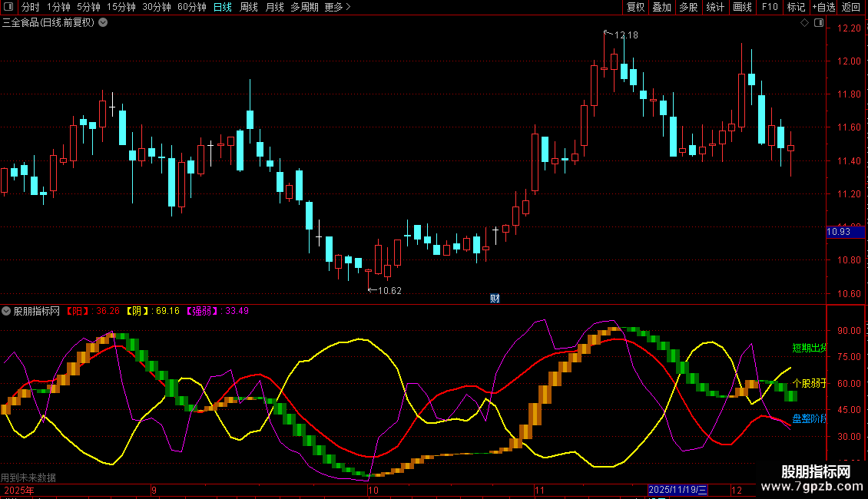Click the panel layout icon at top-left
Viewport: 868px width, 499px height.
pyautogui.click(x=8, y=7)
